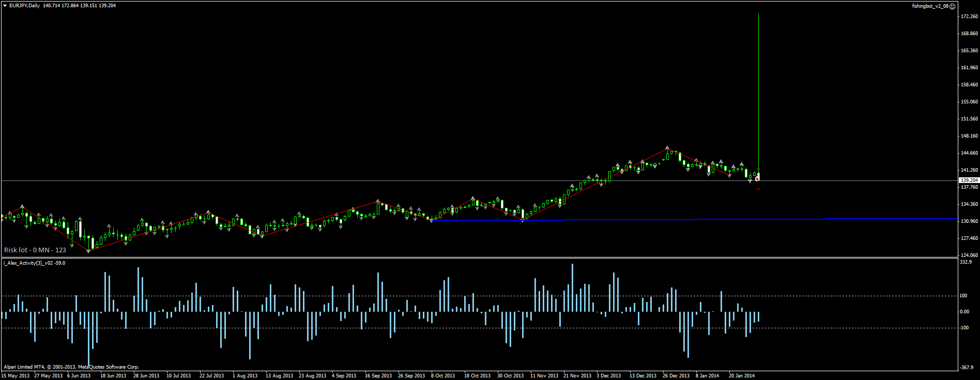Click the 158.460 price axis label
Viewport: 980px width, 380px height.
(x=969, y=85)
